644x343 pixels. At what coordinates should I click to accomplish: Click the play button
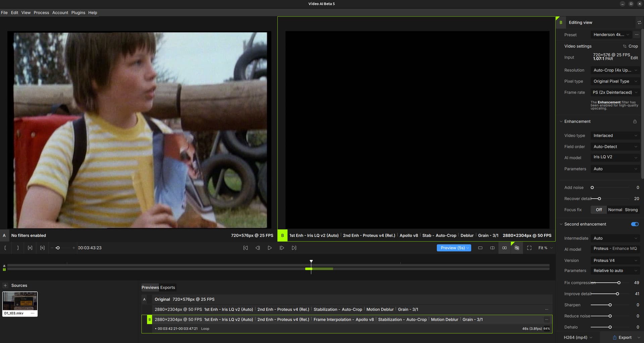270,248
